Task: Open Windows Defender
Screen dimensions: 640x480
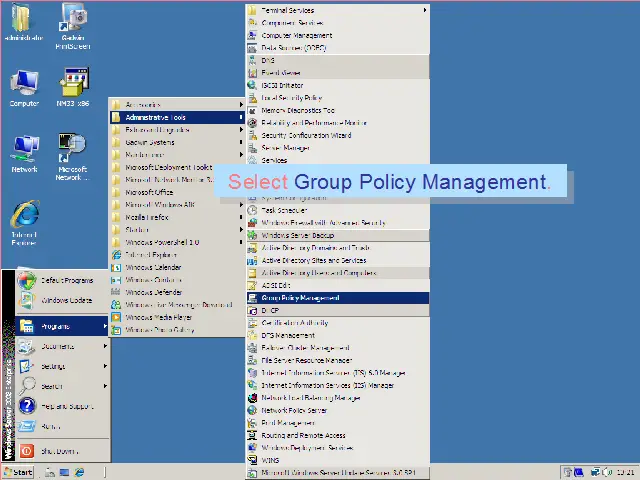Action: [177, 292]
